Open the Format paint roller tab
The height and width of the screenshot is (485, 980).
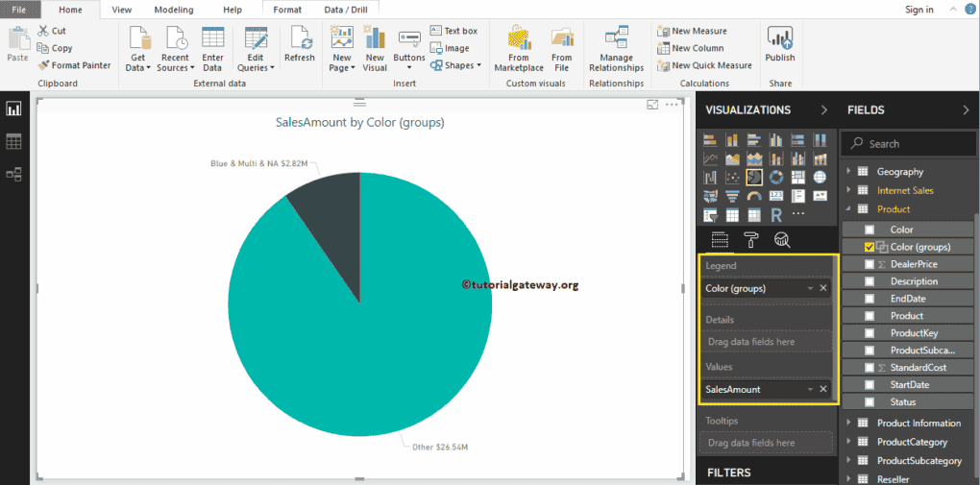(x=751, y=240)
